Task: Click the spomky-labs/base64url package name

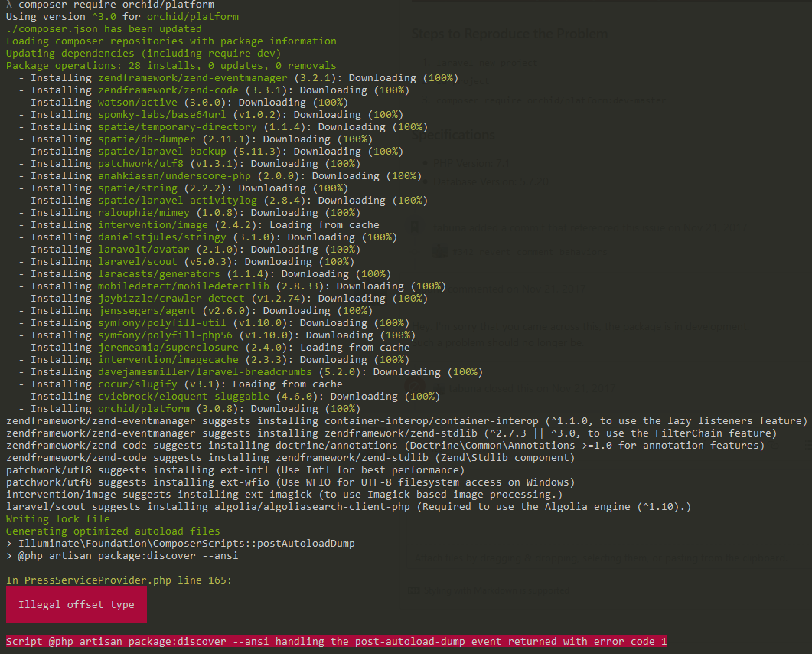Action: click(x=162, y=115)
